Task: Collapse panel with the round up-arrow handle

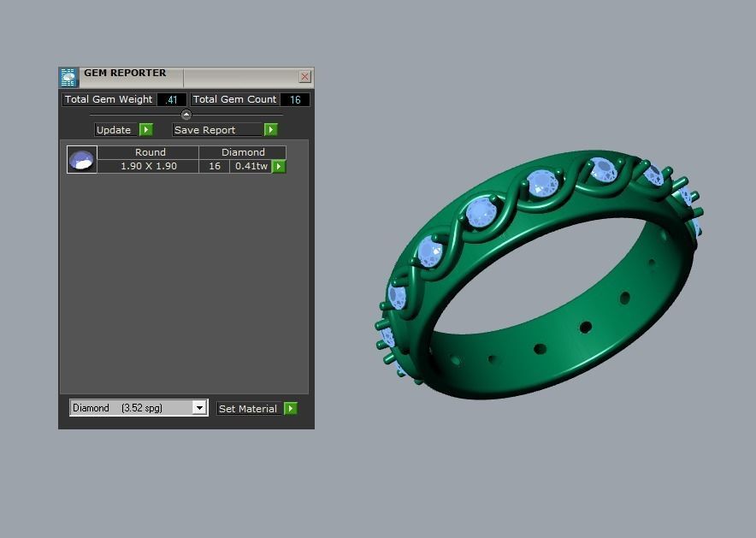Action: (x=186, y=115)
